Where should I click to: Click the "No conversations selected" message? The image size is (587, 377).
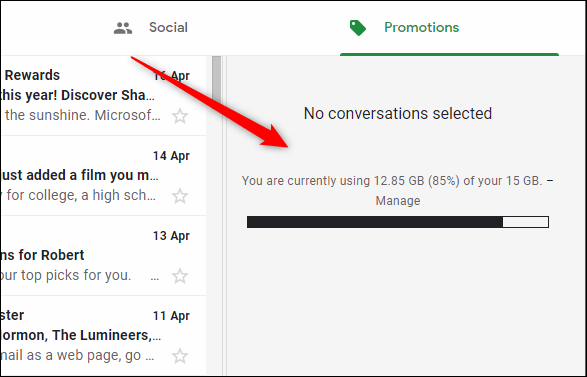[x=398, y=113]
